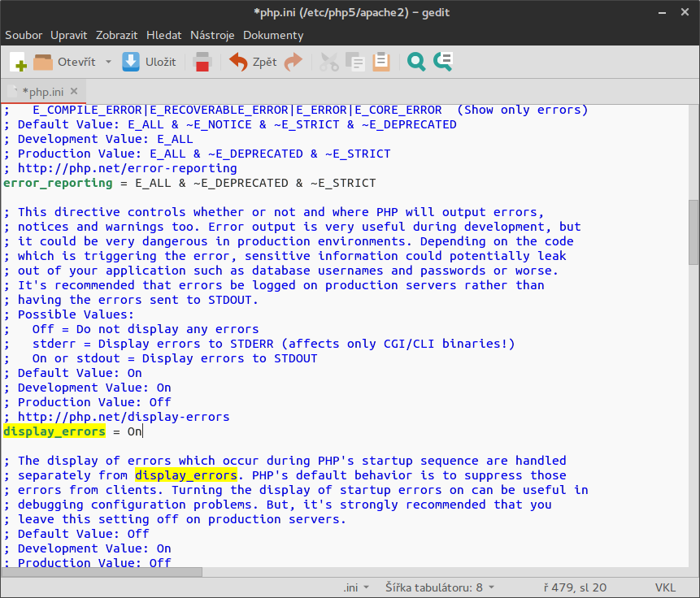Open the Hledat menu

[x=164, y=35]
